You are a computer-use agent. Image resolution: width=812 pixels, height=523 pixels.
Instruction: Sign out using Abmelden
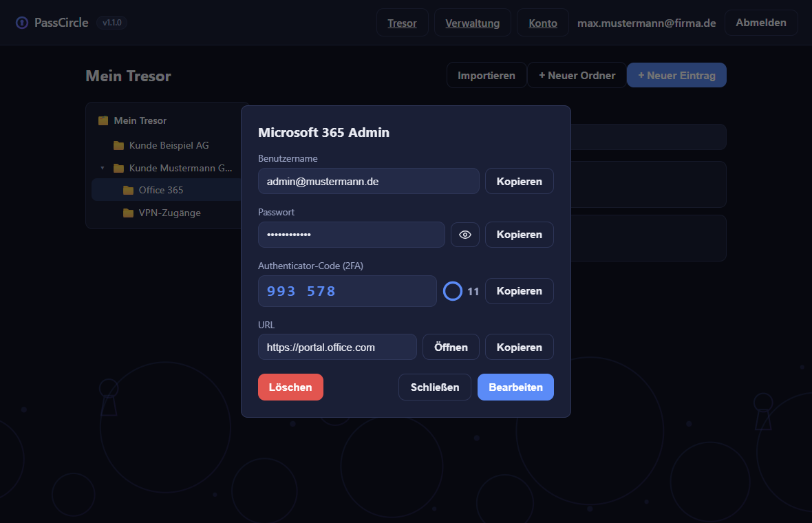(761, 23)
